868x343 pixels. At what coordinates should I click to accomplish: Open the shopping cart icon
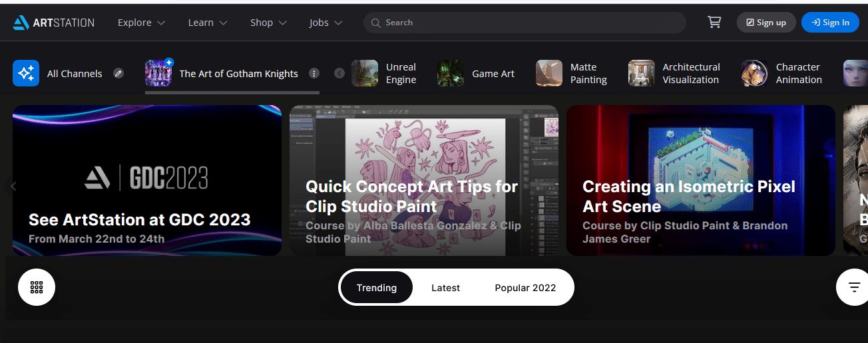[714, 22]
